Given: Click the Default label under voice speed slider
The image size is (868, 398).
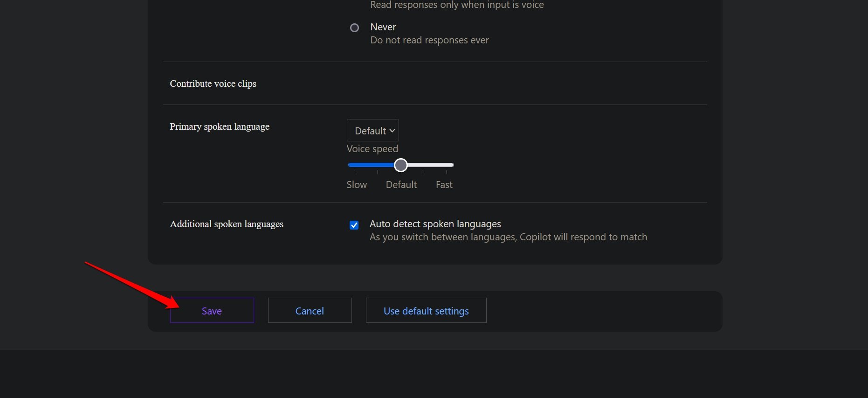Looking at the screenshot, I should coord(401,185).
